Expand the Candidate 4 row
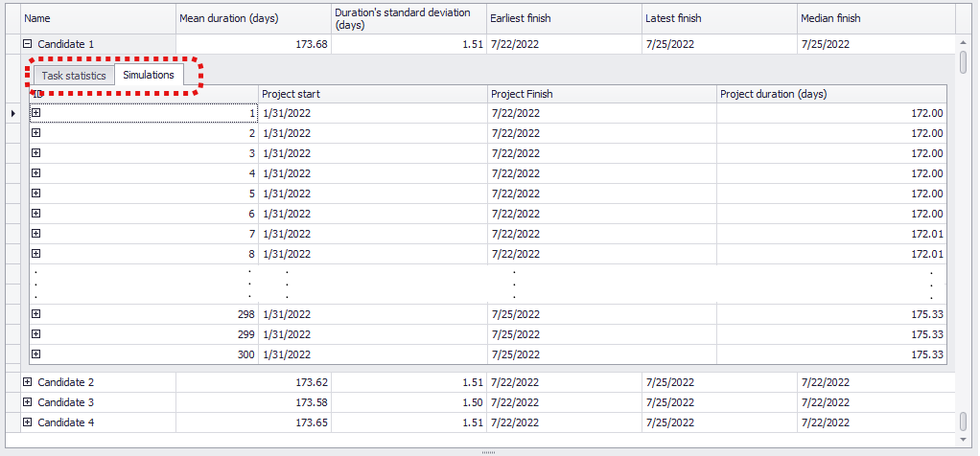 (27, 422)
